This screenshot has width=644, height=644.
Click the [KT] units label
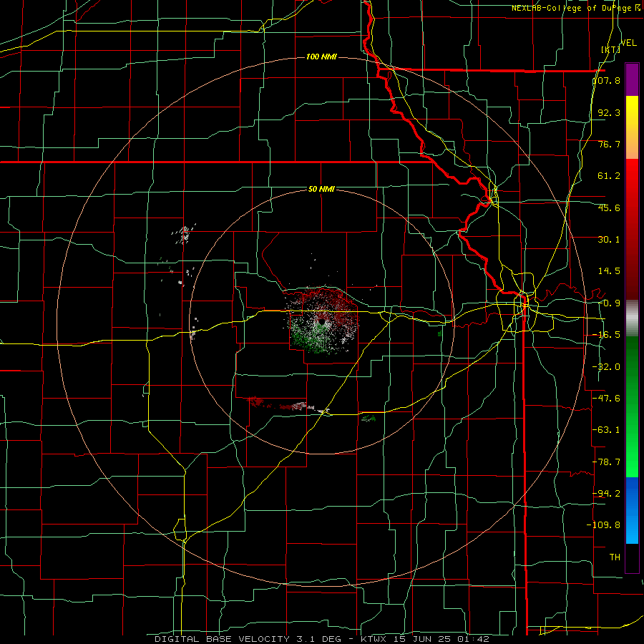tap(611, 49)
